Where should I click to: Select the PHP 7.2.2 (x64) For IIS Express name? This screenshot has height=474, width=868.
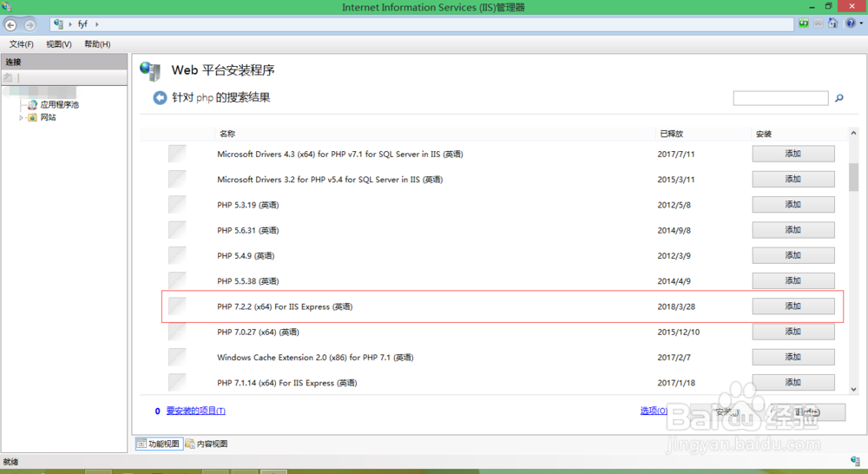(285, 306)
